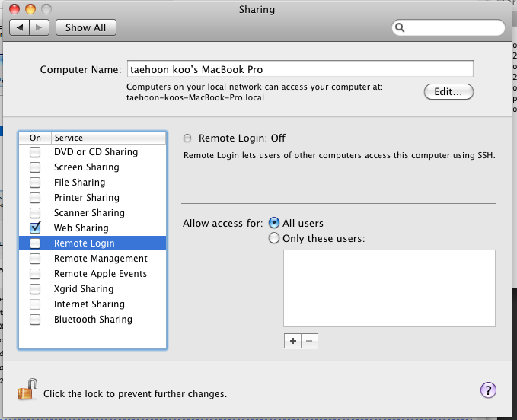Select the Remote Management service row
Screen dimensions: 517x420
pyautogui.click(x=93, y=259)
